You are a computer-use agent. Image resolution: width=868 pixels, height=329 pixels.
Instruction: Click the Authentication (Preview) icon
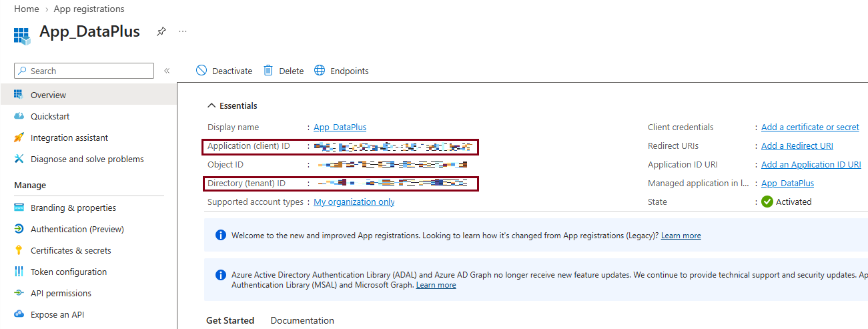pyautogui.click(x=19, y=229)
